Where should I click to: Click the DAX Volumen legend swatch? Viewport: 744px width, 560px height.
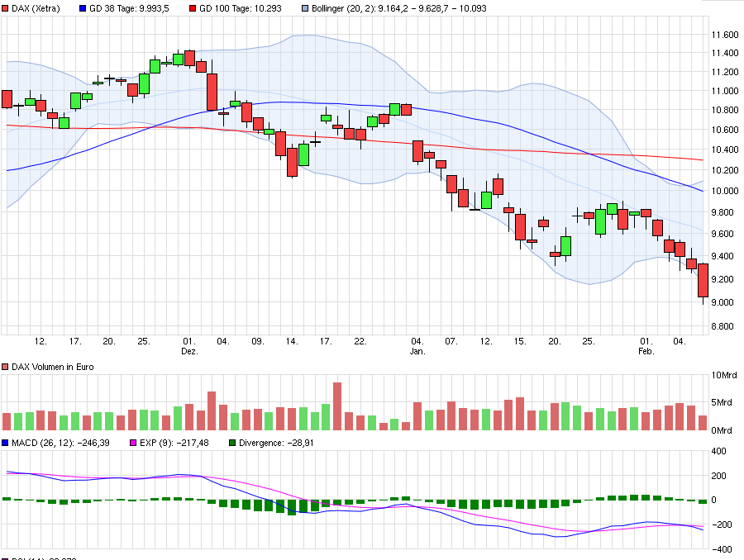click(x=5, y=367)
